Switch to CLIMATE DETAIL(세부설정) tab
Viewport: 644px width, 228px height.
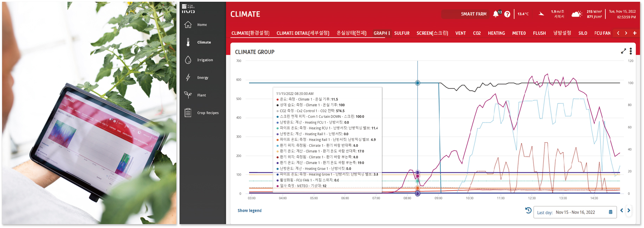[x=303, y=33]
